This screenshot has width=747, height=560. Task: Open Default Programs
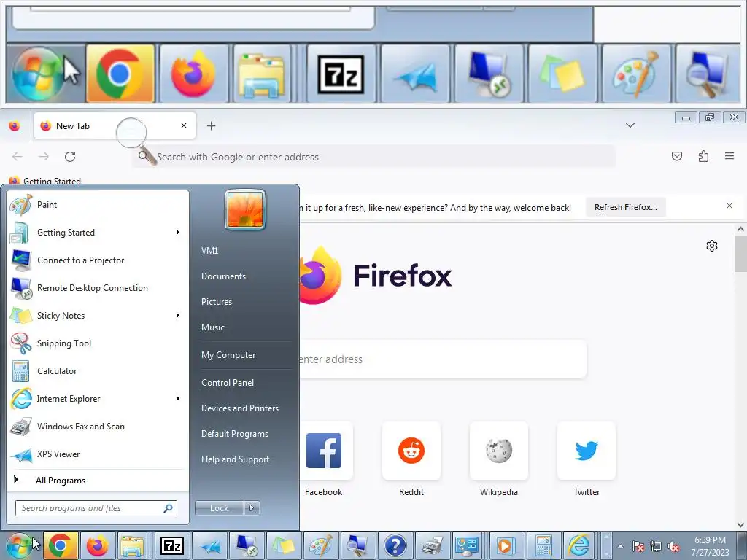click(x=235, y=434)
